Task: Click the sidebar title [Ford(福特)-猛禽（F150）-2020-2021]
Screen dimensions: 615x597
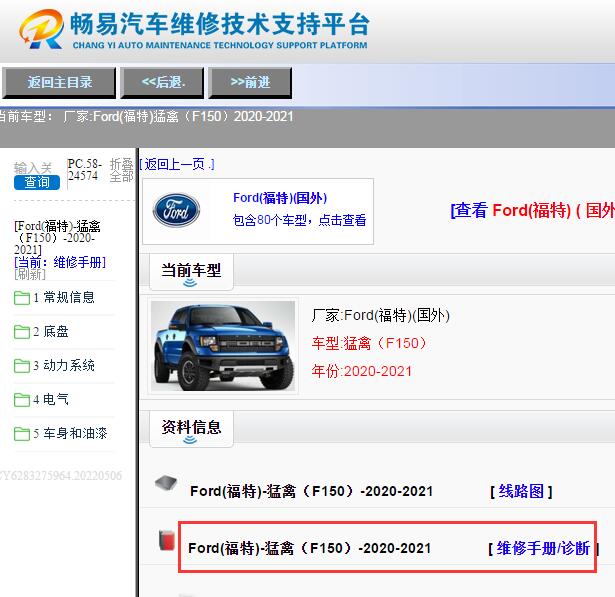Action: (x=57, y=238)
